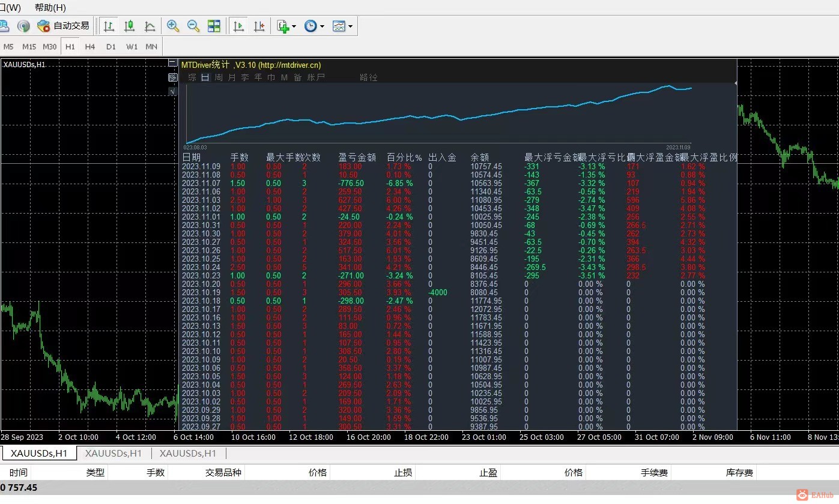Image resolution: width=839 pixels, height=504 pixels.
Task: Toggle chart auto scroll
Action: click(238, 26)
